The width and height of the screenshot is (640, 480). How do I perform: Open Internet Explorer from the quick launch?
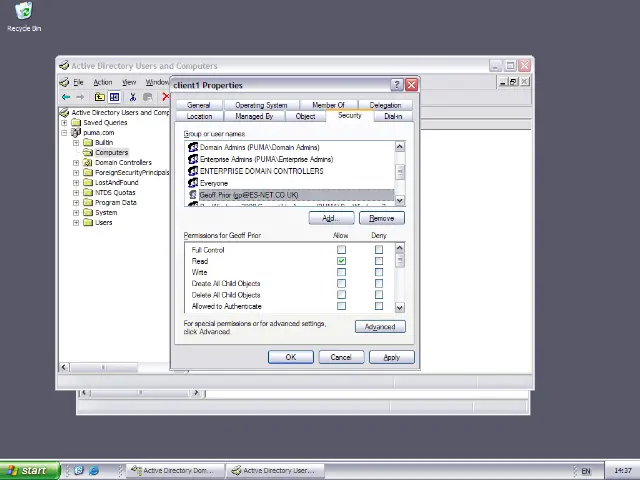94,470
